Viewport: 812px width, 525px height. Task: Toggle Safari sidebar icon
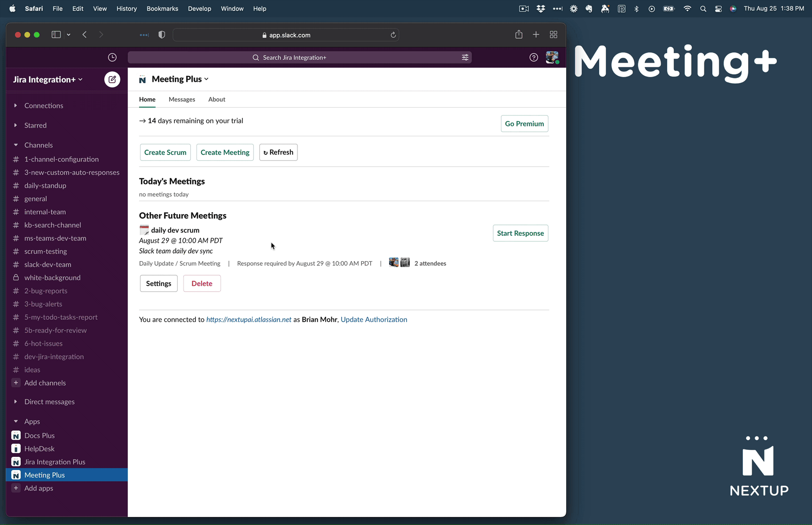tap(56, 35)
